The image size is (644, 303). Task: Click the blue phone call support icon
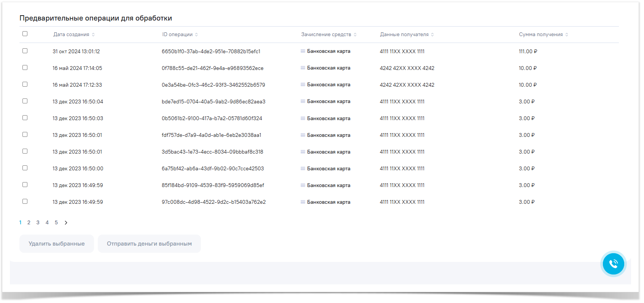tap(613, 264)
